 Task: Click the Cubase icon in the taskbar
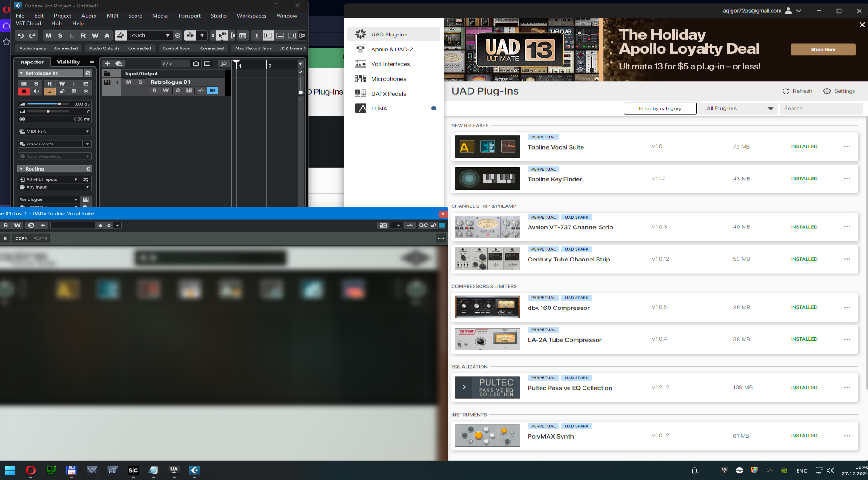point(195,470)
